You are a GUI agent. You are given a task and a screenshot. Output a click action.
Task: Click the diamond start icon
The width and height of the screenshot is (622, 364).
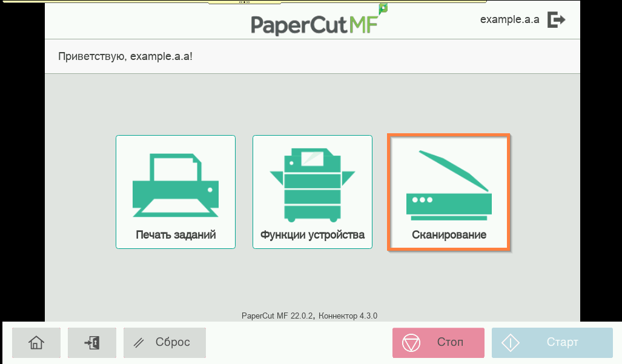click(511, 343)
